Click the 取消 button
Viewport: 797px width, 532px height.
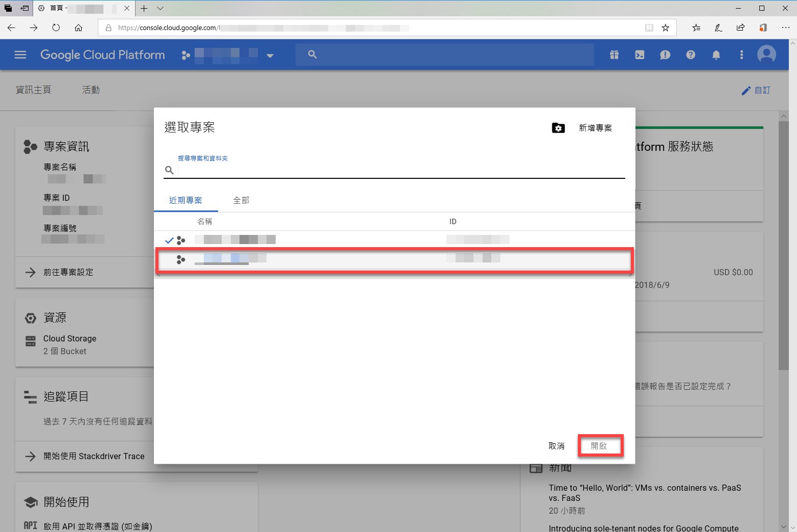point(556,446)
